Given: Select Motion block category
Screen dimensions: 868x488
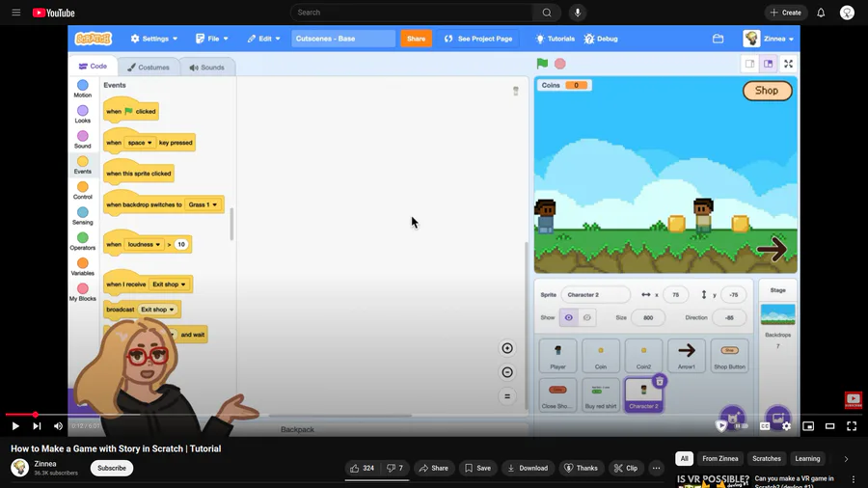Looking at the screenshot, I should pos(83,89).
